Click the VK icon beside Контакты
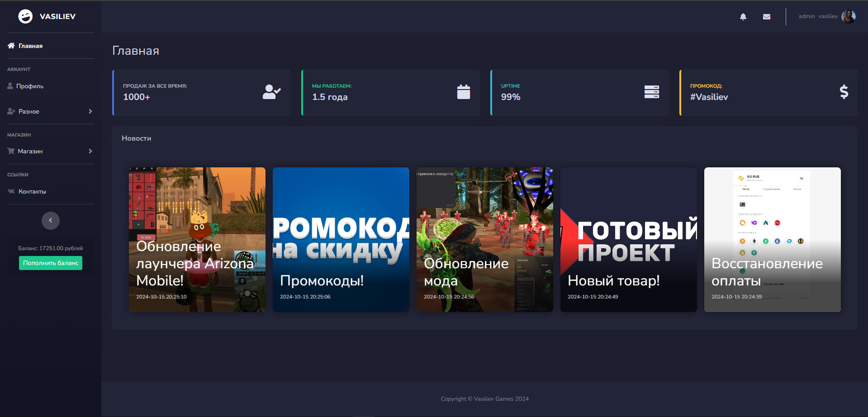868x417 pixels. pos(11,191)
